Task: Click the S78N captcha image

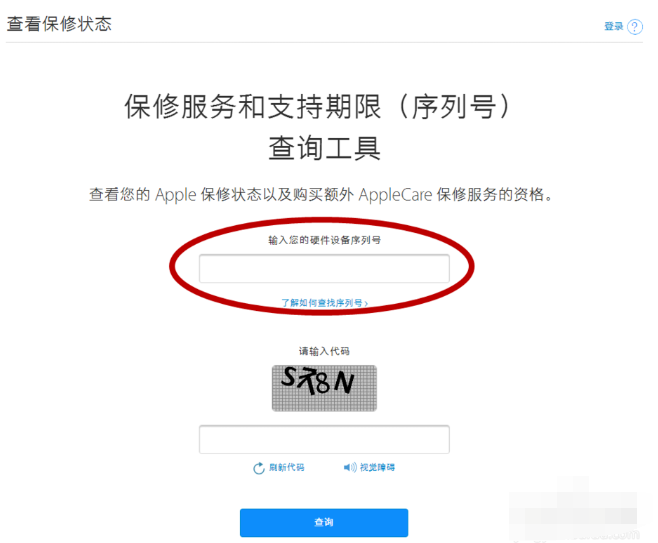Action: pos(324,388)
